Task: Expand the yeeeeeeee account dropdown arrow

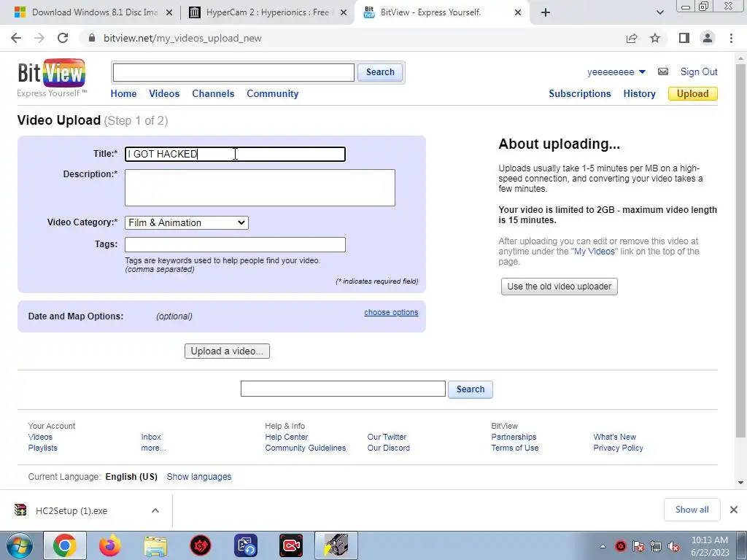Action: point(642,72)
